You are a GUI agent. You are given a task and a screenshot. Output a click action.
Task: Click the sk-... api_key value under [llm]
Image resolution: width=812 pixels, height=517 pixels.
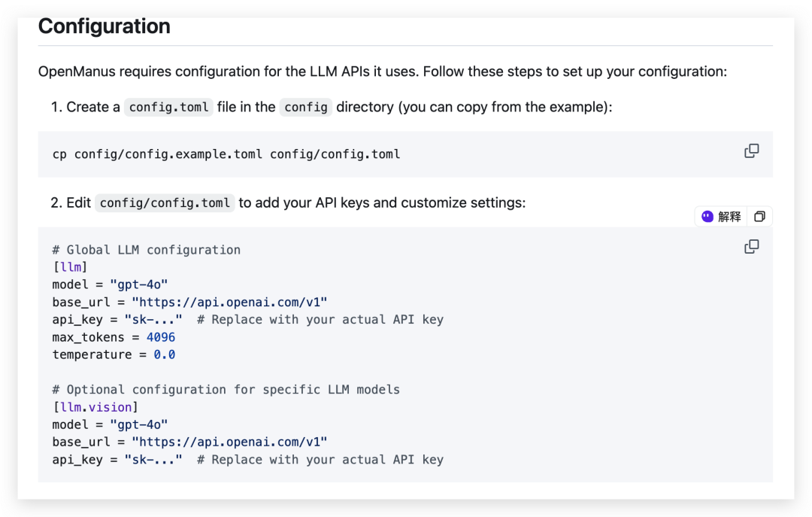point(153,320)
